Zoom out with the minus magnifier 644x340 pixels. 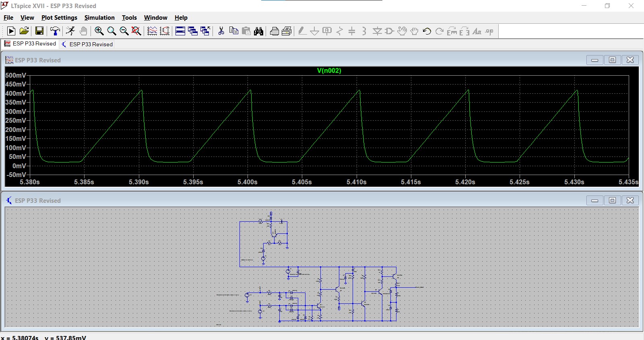pyautogui.click(x=124, y=31)
